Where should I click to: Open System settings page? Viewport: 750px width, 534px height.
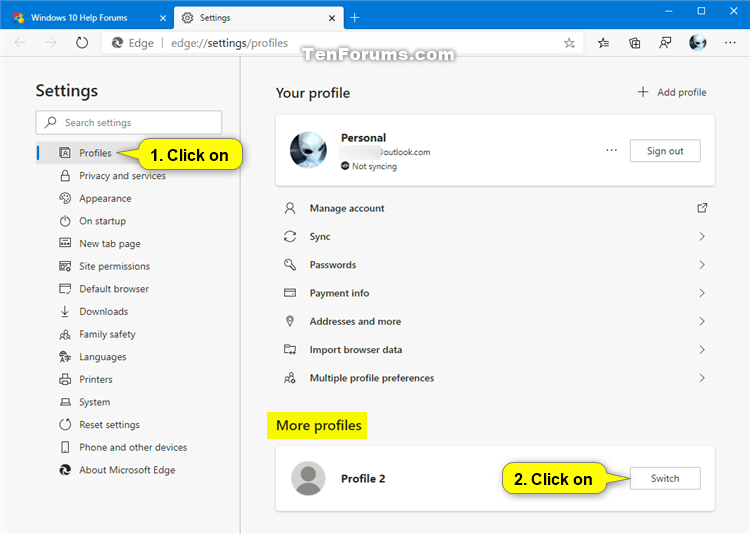pyautogui.click(x=95, y=402)
